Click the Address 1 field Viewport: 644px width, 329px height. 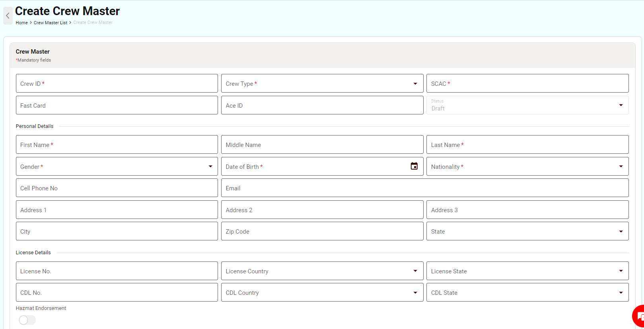117,210
